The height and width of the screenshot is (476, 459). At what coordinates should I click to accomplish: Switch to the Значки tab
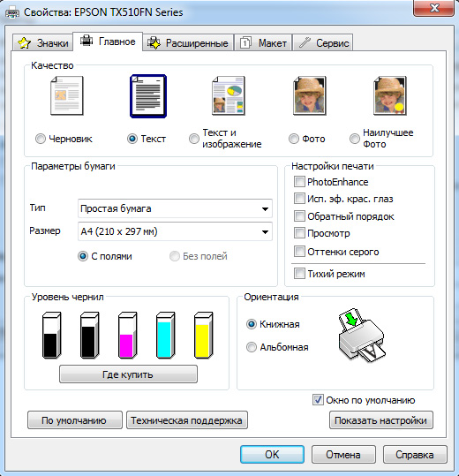[x=42, y=42]
